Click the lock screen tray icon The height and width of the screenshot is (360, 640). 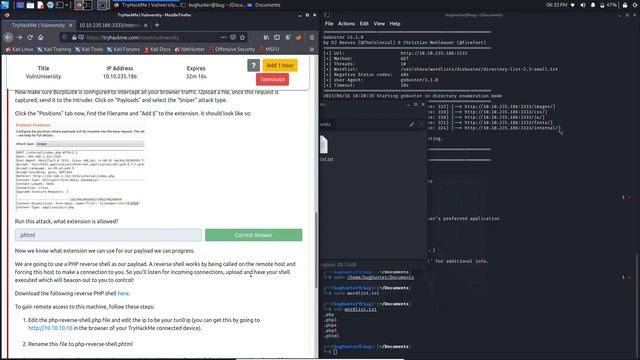[625, 5]
